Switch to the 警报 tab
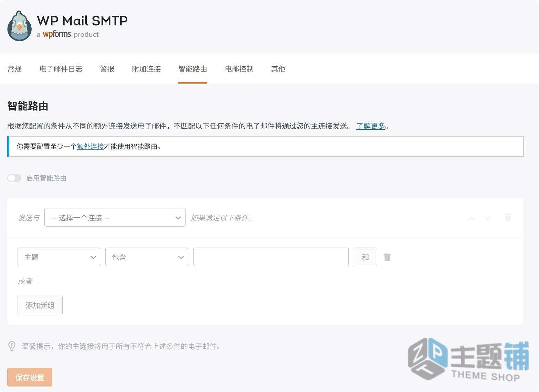This screenshot has width=539, height=392. point(107,69)
